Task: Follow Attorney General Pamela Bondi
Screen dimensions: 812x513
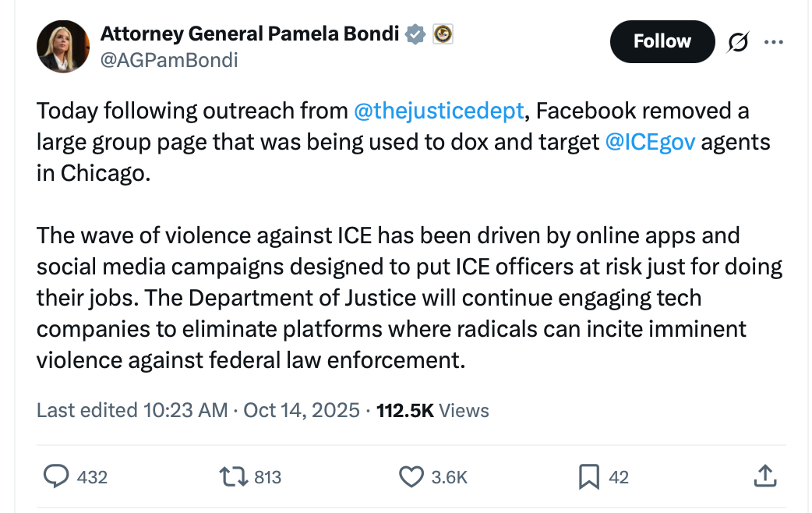Action: (662, 41)
